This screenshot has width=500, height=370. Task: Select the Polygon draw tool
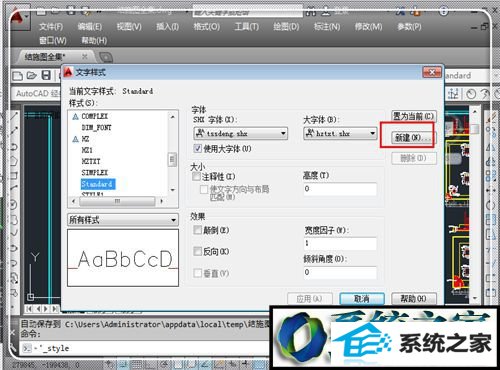(x=14, y=161)
